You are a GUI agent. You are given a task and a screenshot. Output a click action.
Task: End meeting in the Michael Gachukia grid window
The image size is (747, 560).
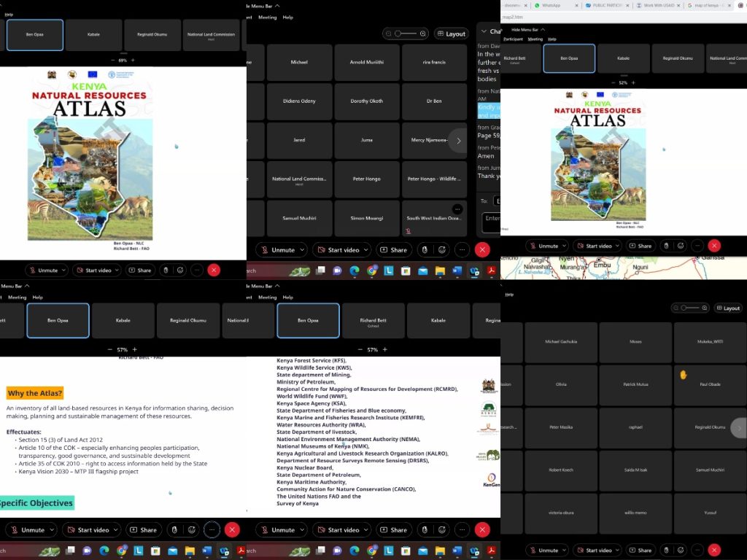coord(714,550)
